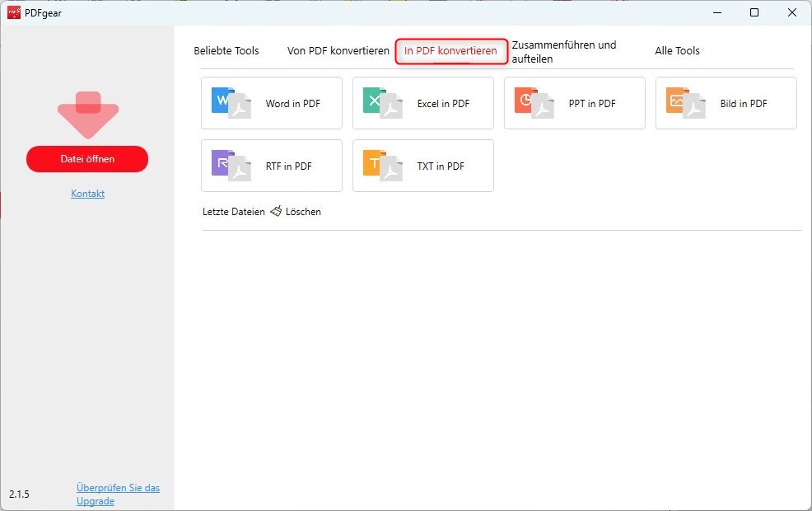Select the Excel in PDF converter icon
Viewport: 812px width, 511px height.
(x=382, y=103)
